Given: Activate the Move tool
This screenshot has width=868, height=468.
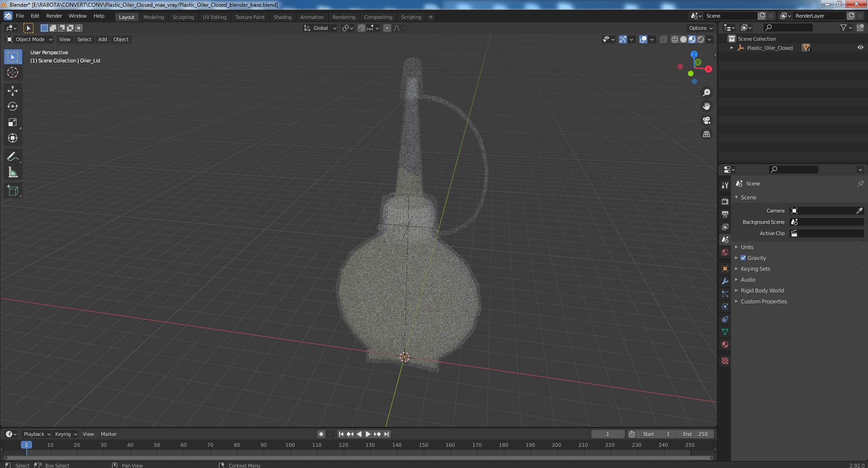Looking at the screenshot, I should (x=13, y=91).
